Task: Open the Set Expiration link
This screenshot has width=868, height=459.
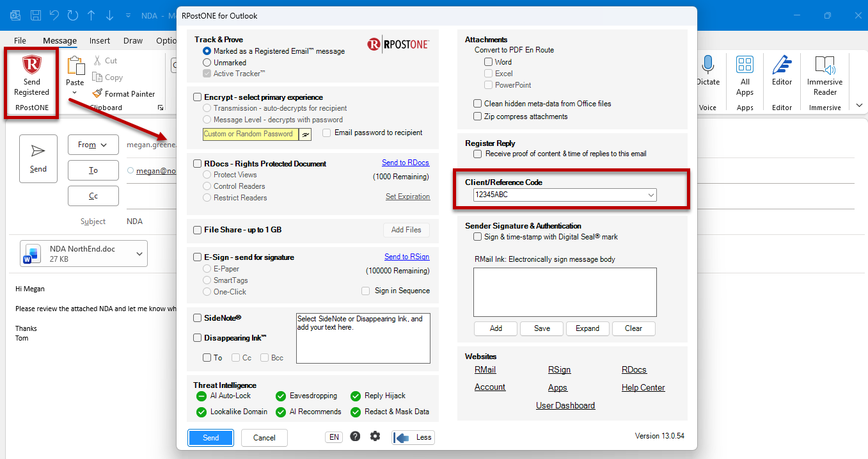Action: (x=407, y=197)
